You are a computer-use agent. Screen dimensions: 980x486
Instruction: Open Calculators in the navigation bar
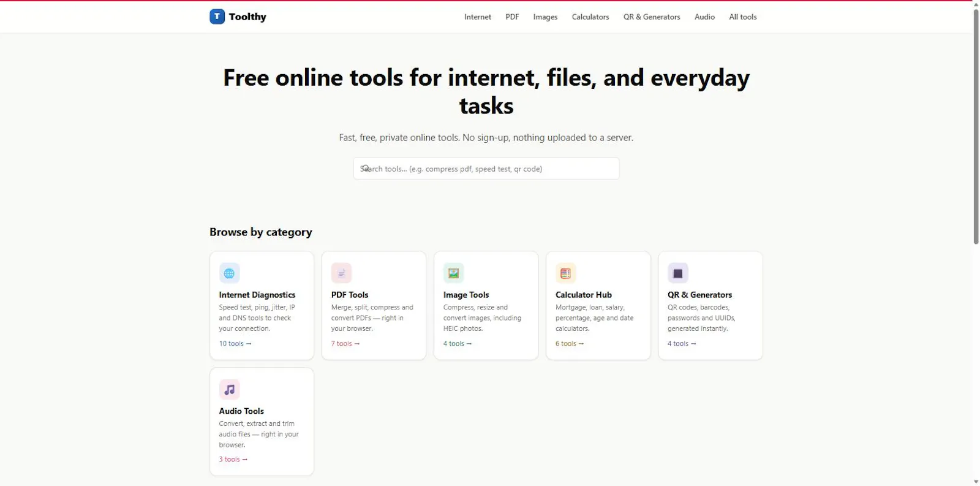coord(590,17)
